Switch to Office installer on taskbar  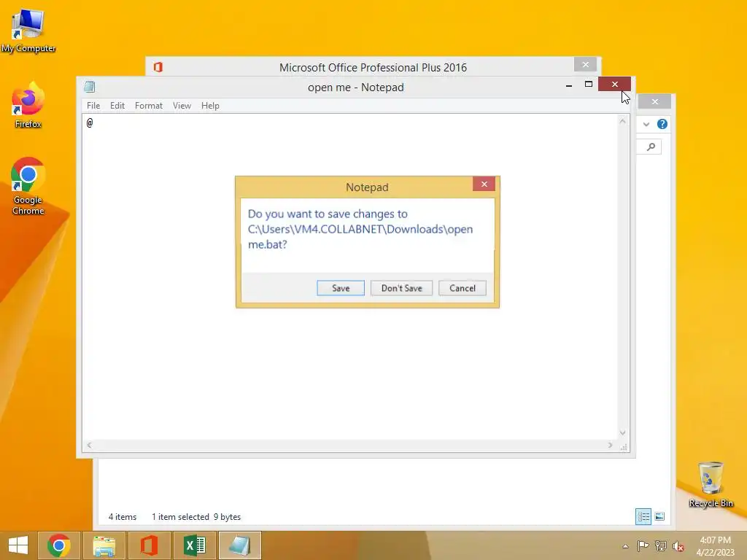pyautogui.click(x=149, y=545)
